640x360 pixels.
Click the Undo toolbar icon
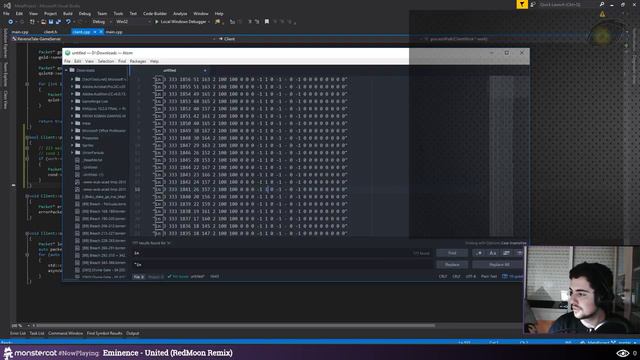(x=68, y=22)
